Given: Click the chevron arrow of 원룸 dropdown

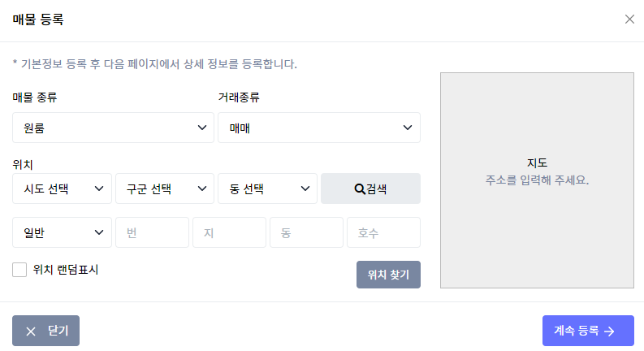Looking at the screenshot, I should click(x=202, y=128).
